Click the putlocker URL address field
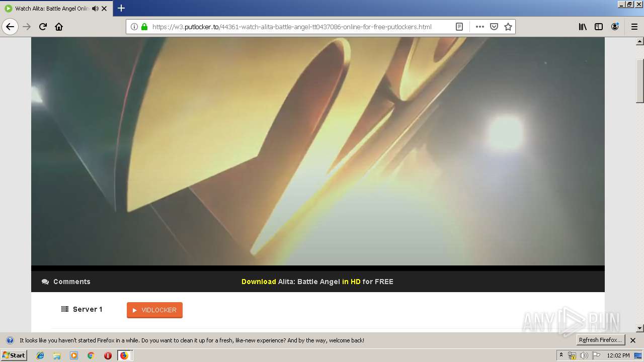Screen dimensions: 644x362 click(292, 27)
